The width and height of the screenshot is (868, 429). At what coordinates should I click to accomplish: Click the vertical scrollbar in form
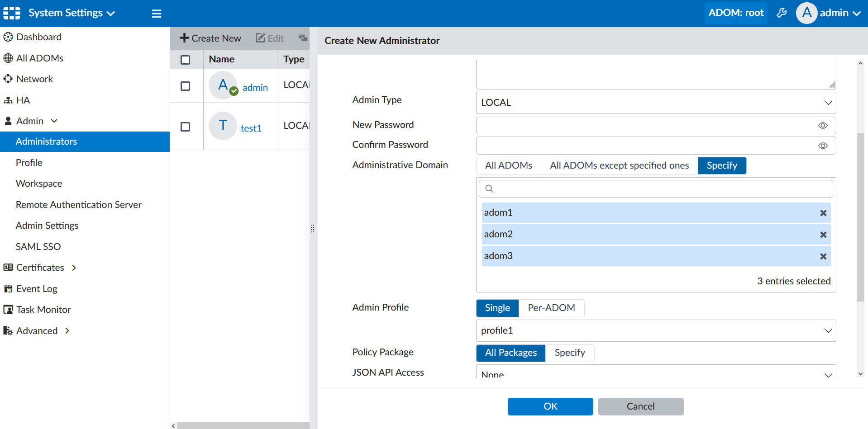(x=860, y=217)
